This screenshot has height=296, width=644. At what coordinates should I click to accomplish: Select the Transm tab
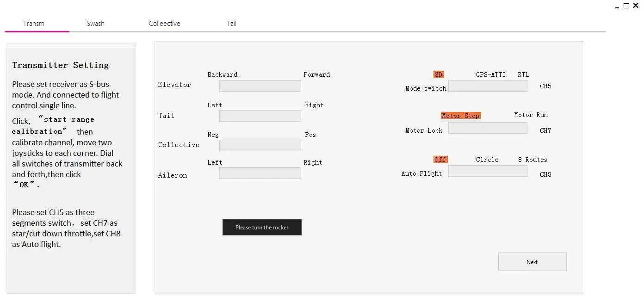34,24
